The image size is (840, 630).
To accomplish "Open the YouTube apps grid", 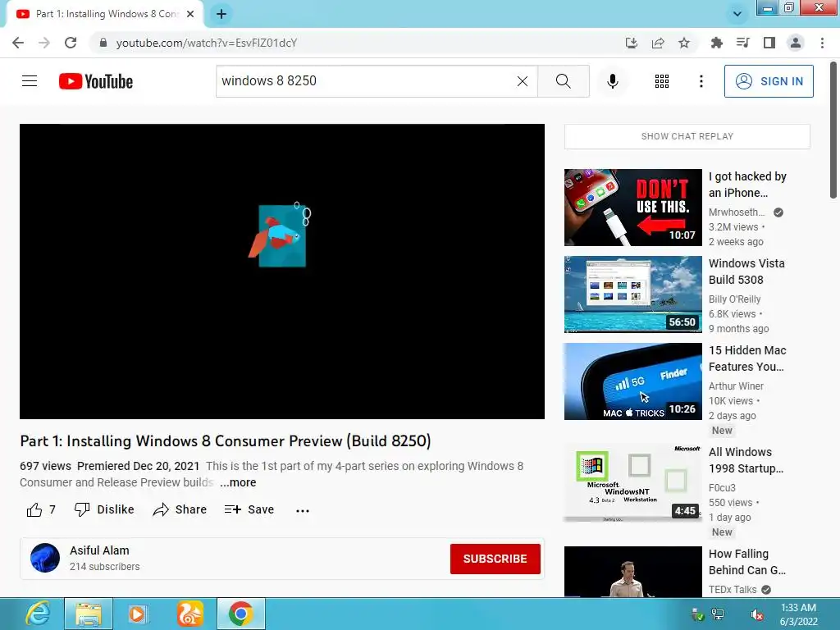I will click(662, 81).
